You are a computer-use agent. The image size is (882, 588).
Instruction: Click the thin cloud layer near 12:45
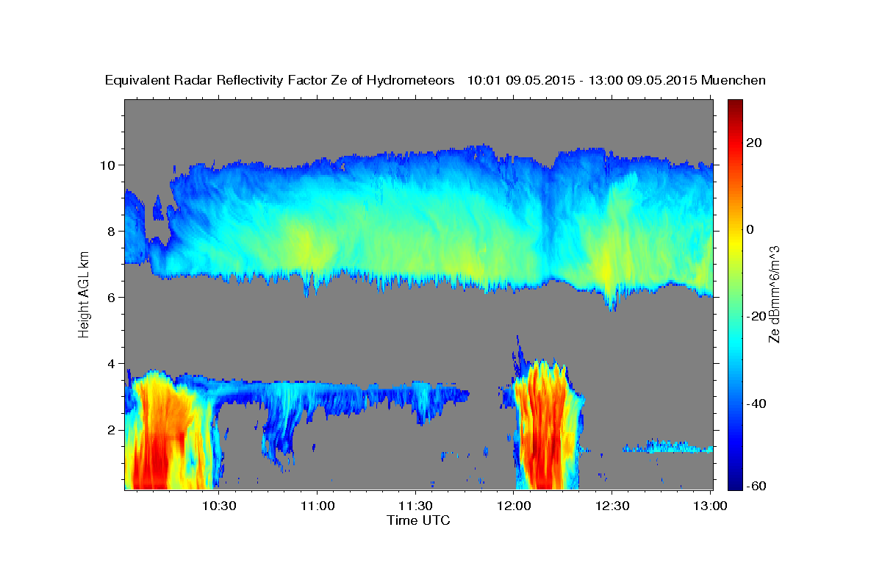[667, 447]
